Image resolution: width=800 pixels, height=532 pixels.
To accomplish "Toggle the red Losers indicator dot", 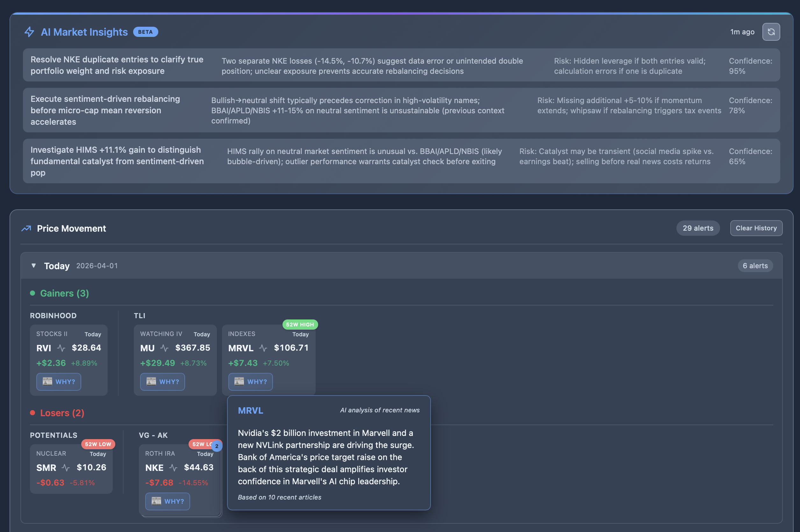I will coord(32,412).
